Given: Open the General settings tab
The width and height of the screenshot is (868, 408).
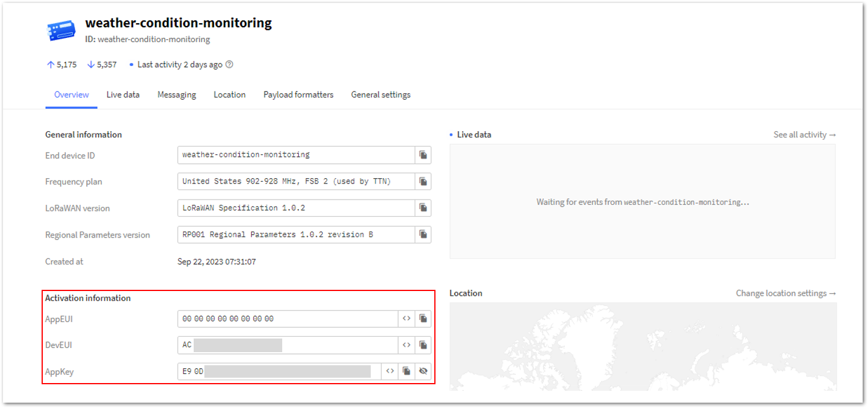Looking at the screenshot, I should 381,95.
